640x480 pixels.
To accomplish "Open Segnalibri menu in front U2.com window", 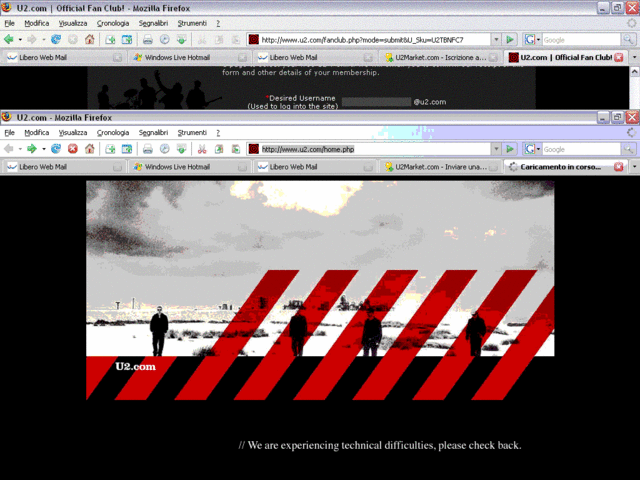I will pyautogui.click(x=153, y=133).
